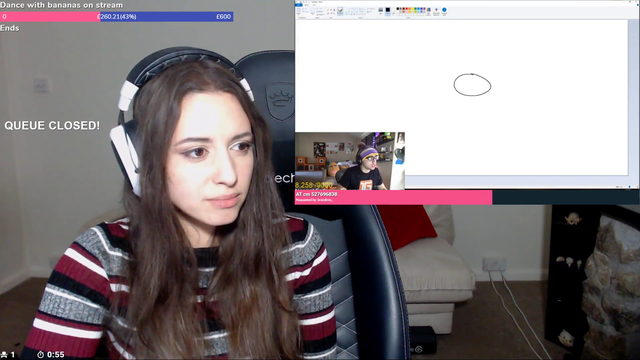
Task: Switch to the View ribbon tab in Paint
Action: point(314,5)
